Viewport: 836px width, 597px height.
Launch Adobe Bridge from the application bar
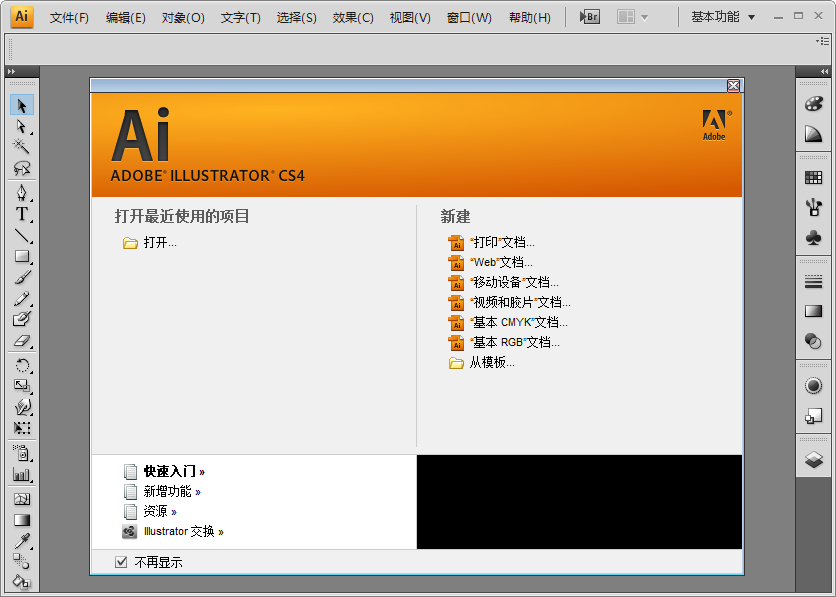tap(591, 15)
